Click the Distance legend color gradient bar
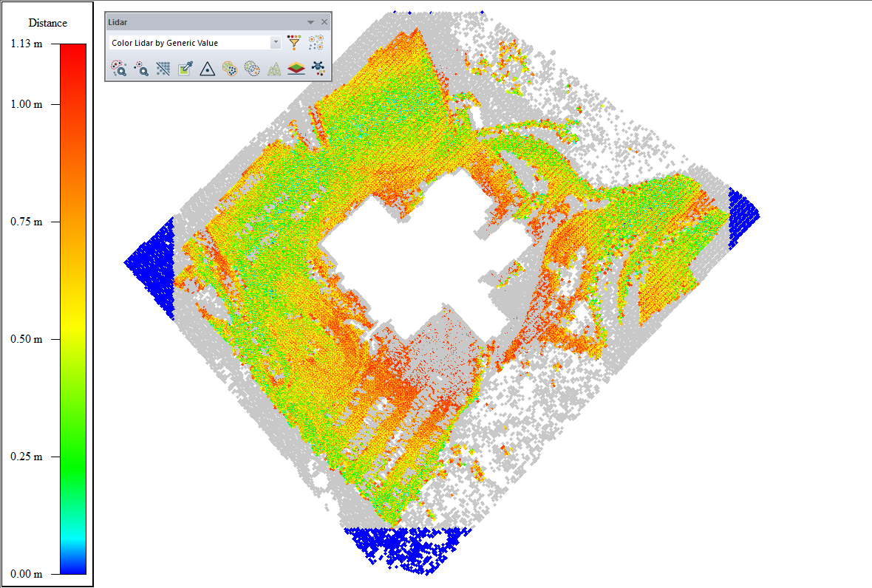The width and height of the screenshot is (872, 588). pos(72,309)
